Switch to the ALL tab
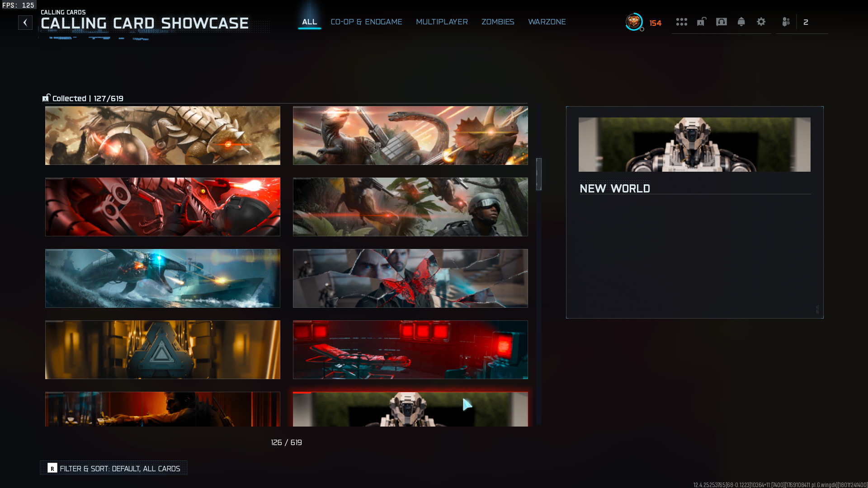This screenshot has width=868, height=488. [310, 22]
